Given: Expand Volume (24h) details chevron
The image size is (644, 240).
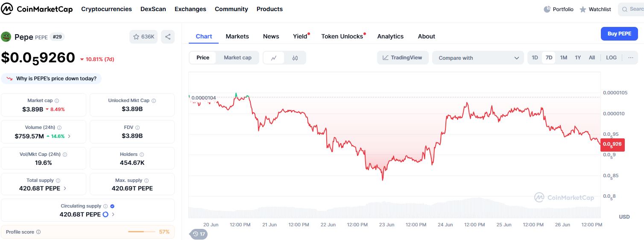Looking at the screenshot, I should pyautogui.click(x=70, y=136).
